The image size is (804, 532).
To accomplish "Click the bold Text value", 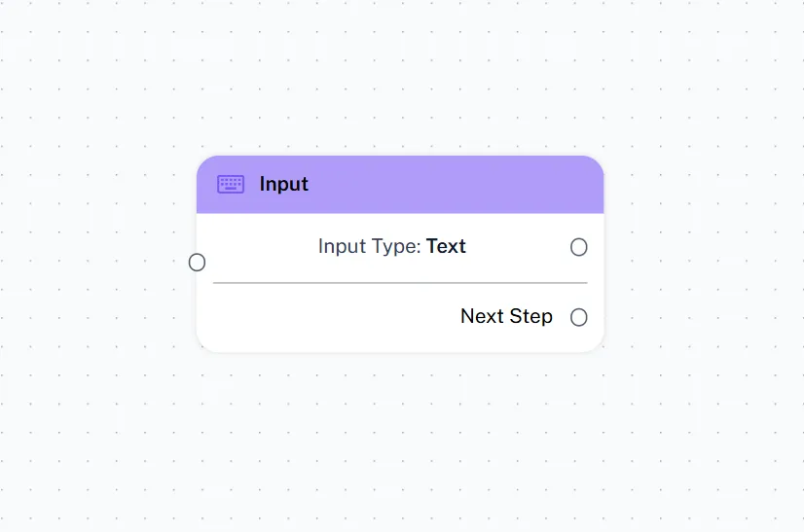I will pos(446,247).
